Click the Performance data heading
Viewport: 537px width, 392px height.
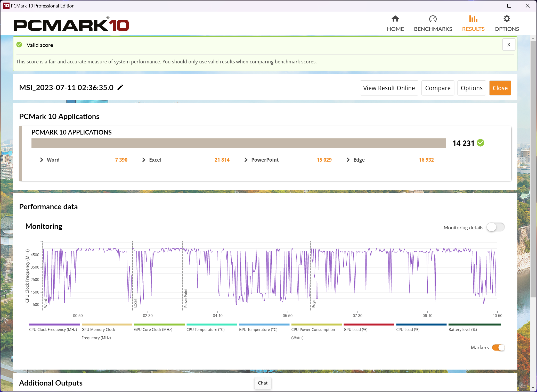48,207
